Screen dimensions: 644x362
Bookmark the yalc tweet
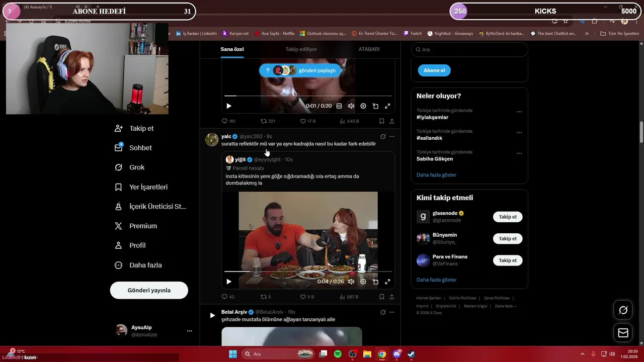382,297
